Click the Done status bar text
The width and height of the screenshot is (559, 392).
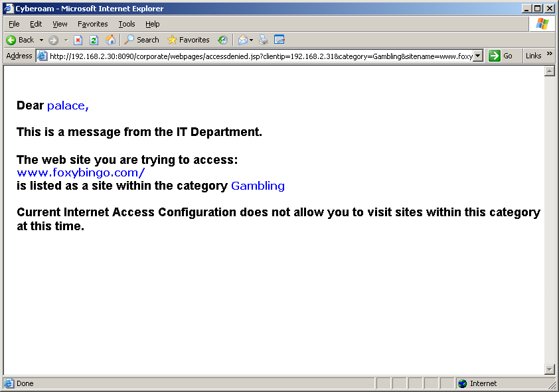[x=25, y=383]
